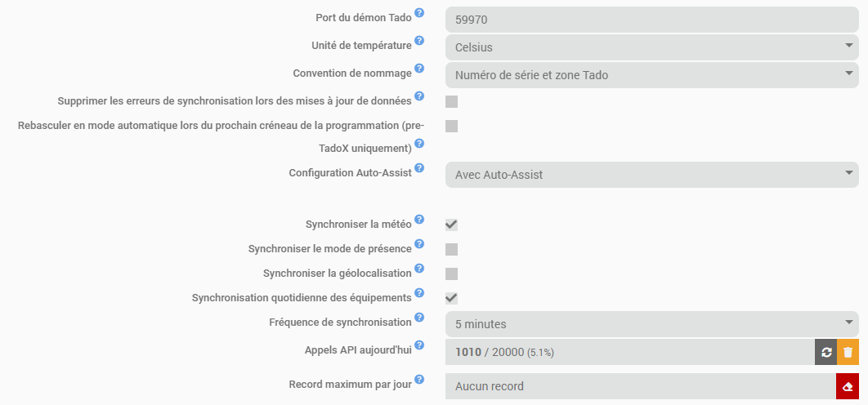Refresh the API calls counter

826,352
